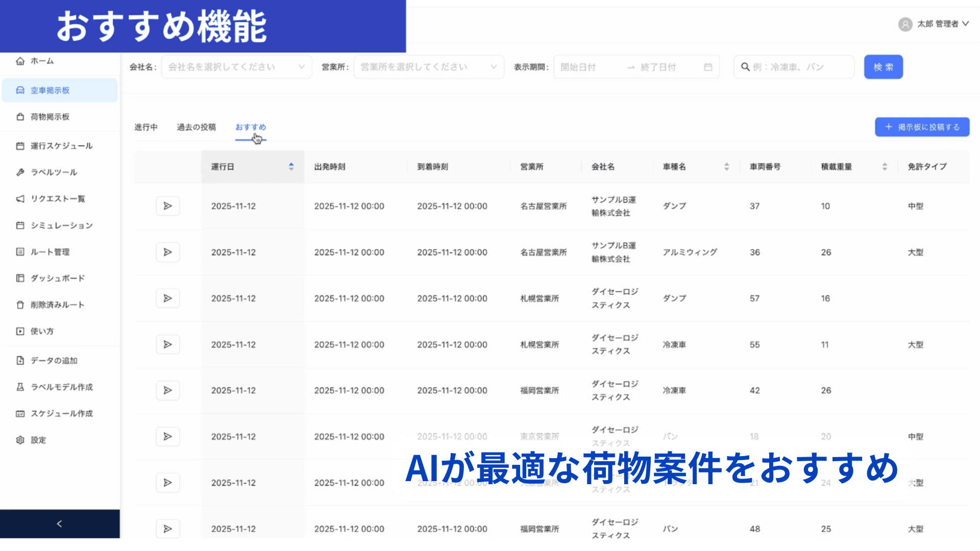Click the 掲示板に投稿する button

pos(922,127)
